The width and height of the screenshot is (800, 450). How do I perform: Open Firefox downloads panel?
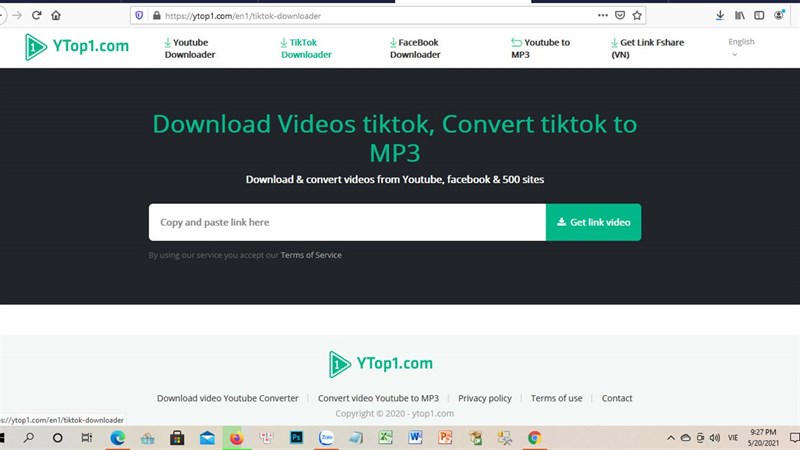[x=720, y=15]
